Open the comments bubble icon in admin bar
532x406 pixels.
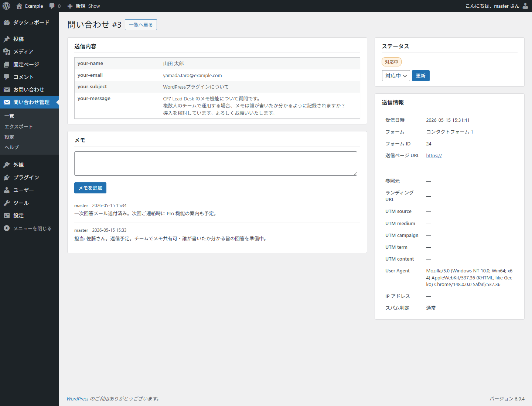(x=52, y=6)
